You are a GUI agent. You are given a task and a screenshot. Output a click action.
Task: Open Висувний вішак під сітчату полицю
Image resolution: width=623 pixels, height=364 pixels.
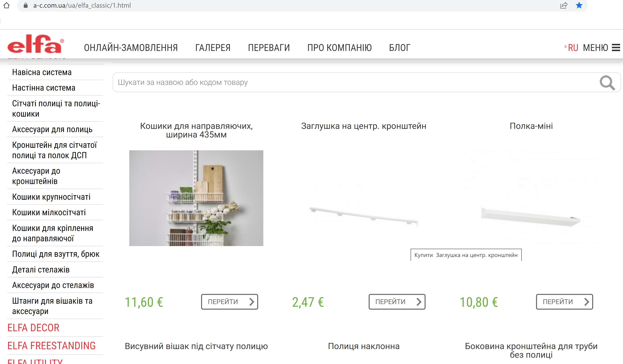click(x=196, y=346)
